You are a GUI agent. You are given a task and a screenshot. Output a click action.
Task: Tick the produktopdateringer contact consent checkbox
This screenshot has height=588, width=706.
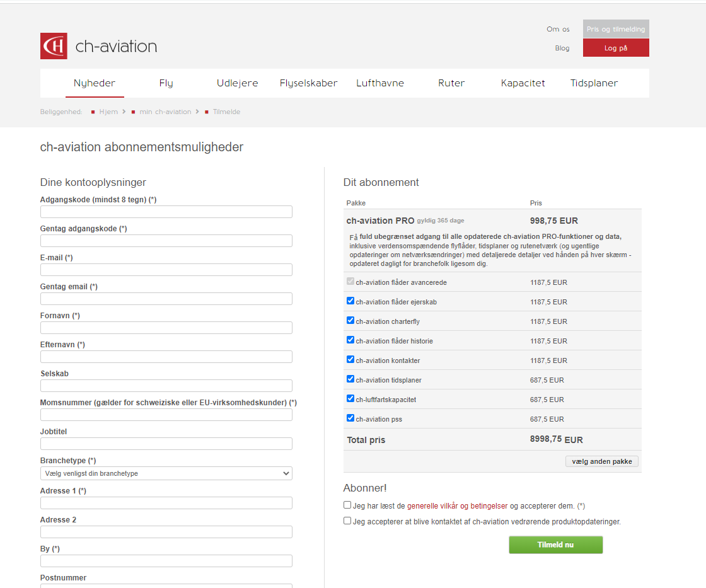point(347,521)
